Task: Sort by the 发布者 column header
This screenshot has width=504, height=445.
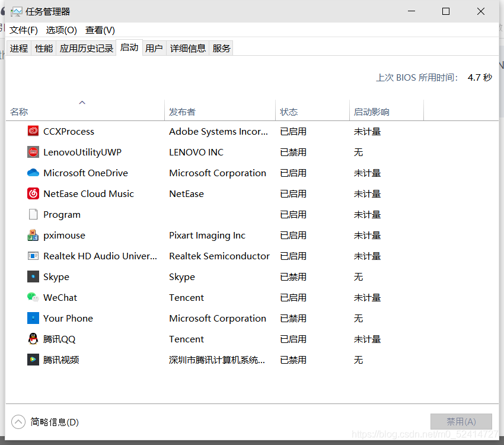Action: click(x=220, y=110)
